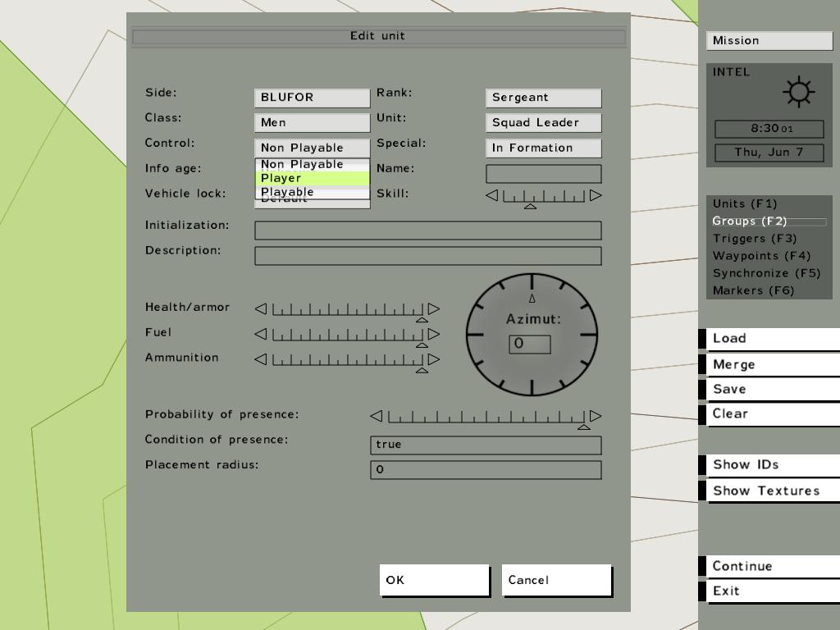Focus the Initialization input field

(x=428, y=231)
